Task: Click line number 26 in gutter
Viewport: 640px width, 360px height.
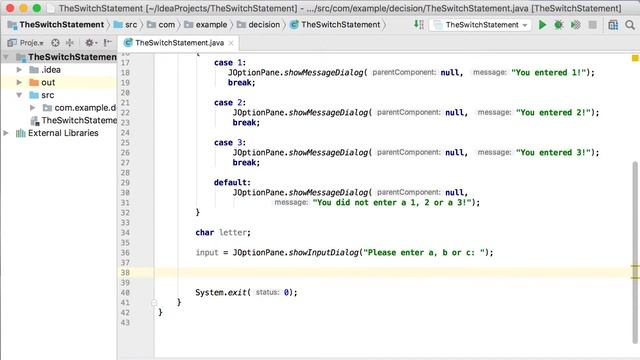Action: [x=125, y=153]
